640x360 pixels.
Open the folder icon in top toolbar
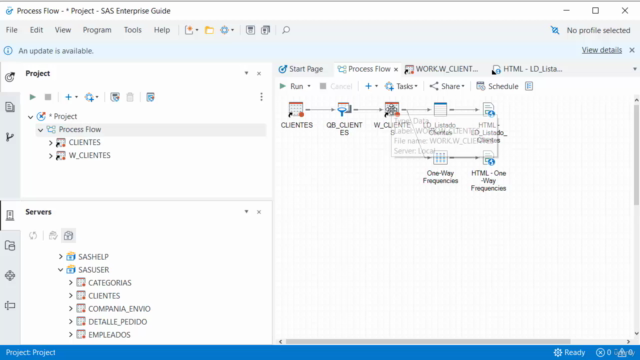tap(209, 30)
